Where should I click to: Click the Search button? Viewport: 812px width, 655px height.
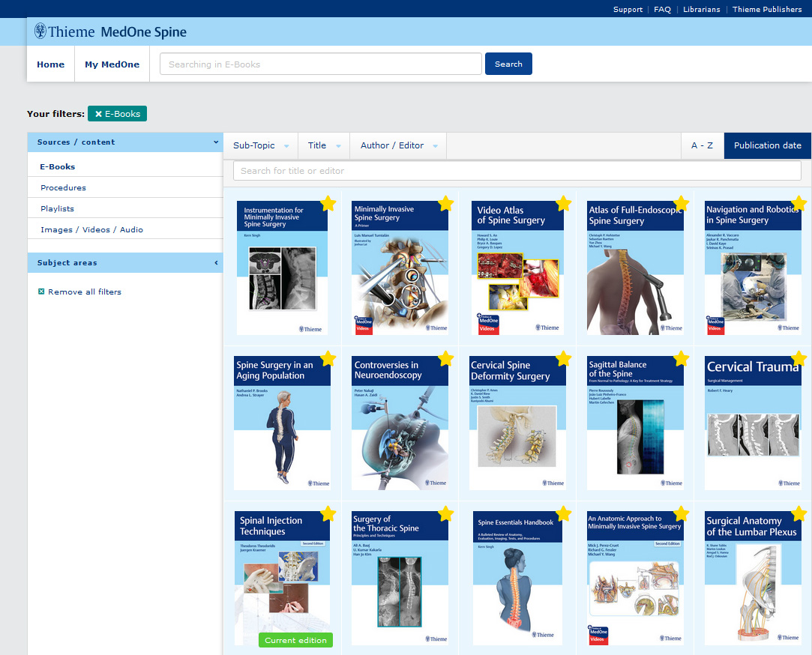click(508, 64)
